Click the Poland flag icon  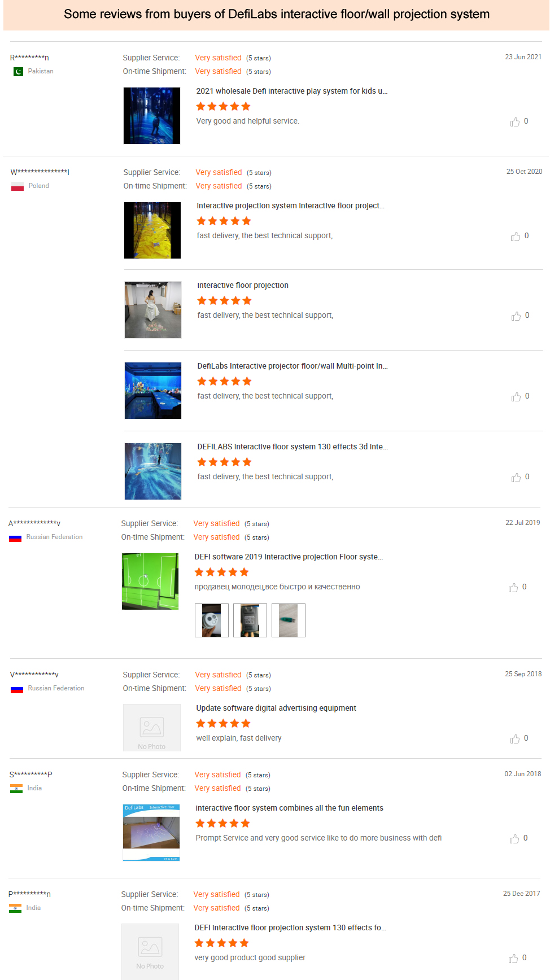point(18,186)
